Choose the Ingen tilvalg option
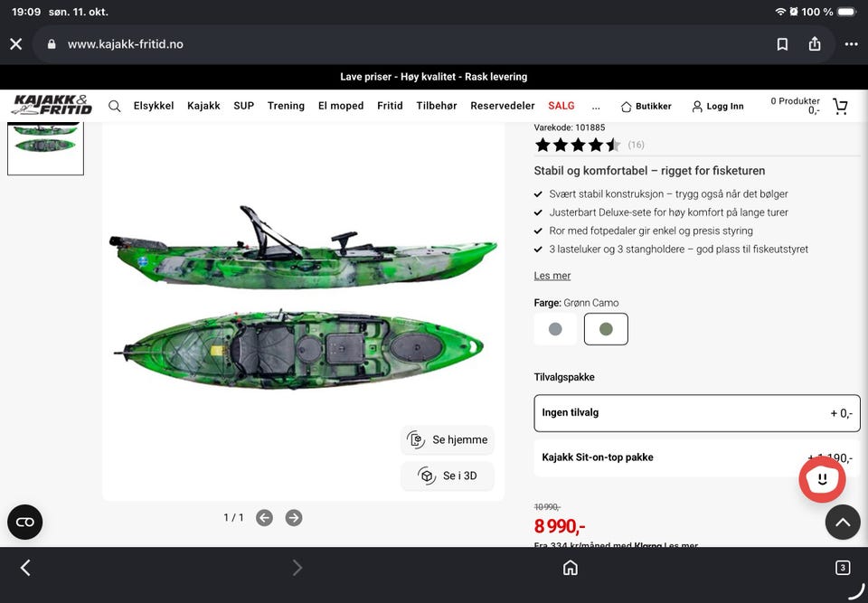The width and height of the screenshot is (868, 603). pos(697,413)
